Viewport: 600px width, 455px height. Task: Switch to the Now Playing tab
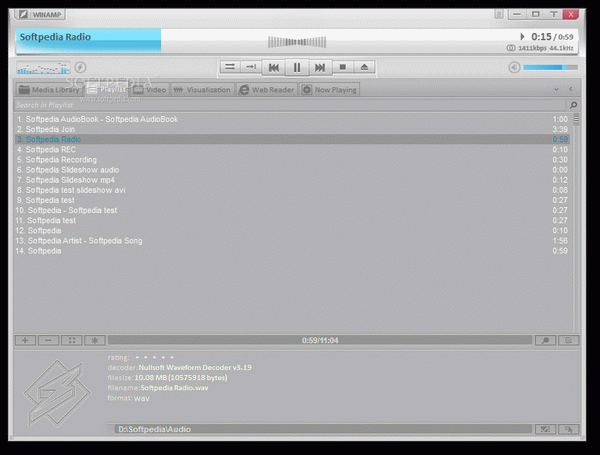(329, 90)
